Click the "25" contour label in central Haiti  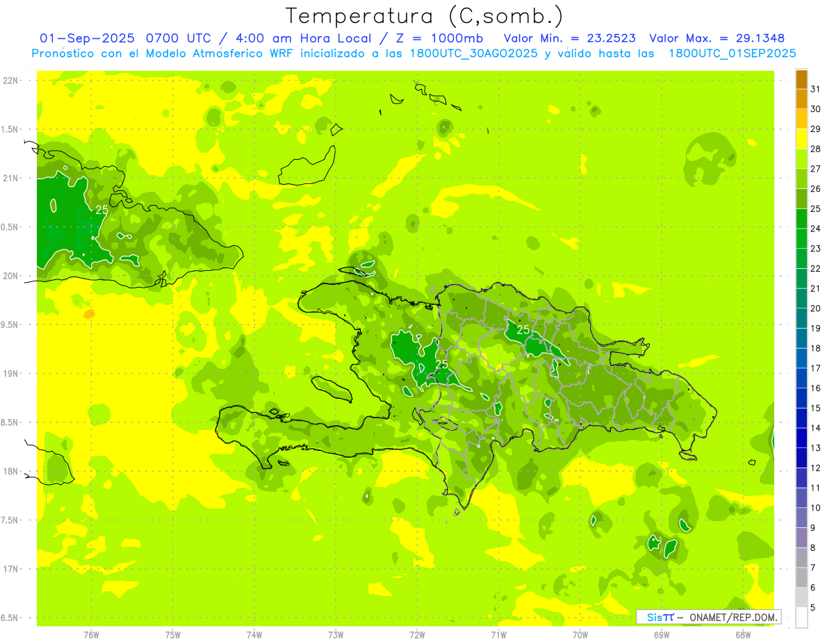(x=441, y=363)
